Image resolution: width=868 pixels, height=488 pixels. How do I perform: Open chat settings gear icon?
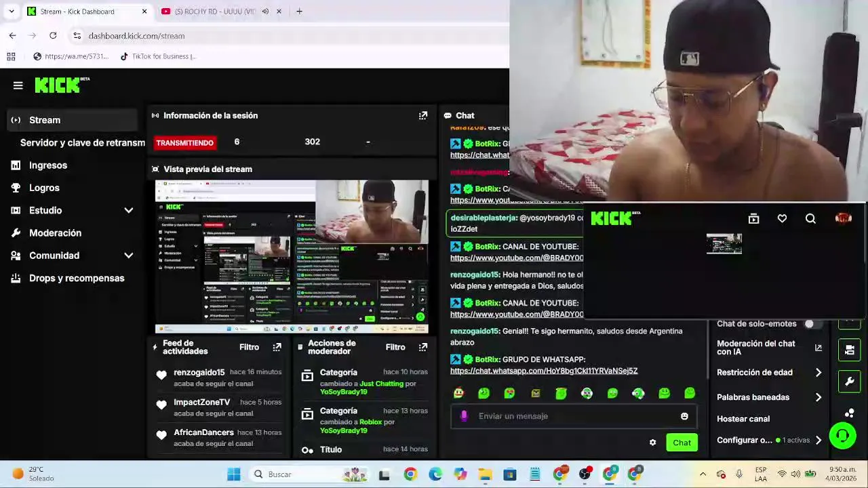click(x=652, y=443)
